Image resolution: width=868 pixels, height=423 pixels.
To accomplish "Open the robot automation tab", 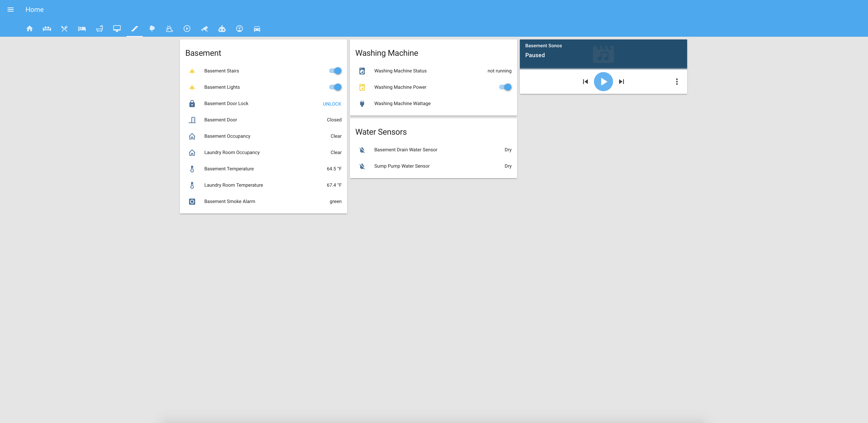I will click(222, 29).
